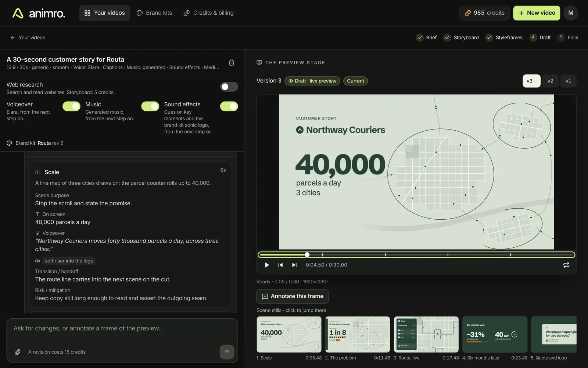
Task: Switch to version v1
Action: 568,81
